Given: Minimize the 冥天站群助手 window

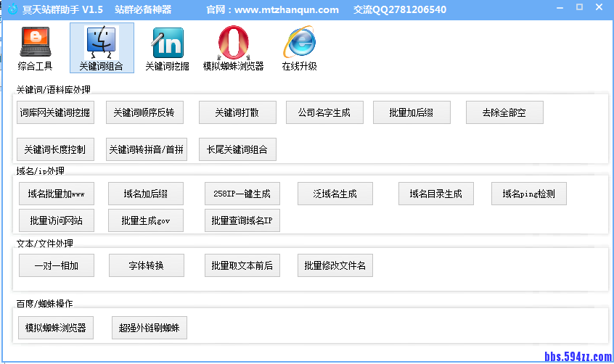Looking at the screenshot, I should (560, 8).
